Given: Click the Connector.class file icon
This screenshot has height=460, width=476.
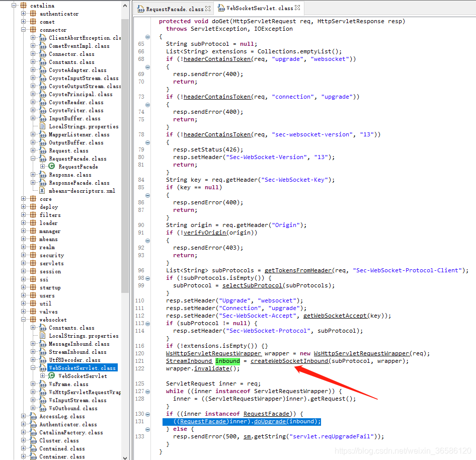Looking at the screenshot, I should pos(43,54).
